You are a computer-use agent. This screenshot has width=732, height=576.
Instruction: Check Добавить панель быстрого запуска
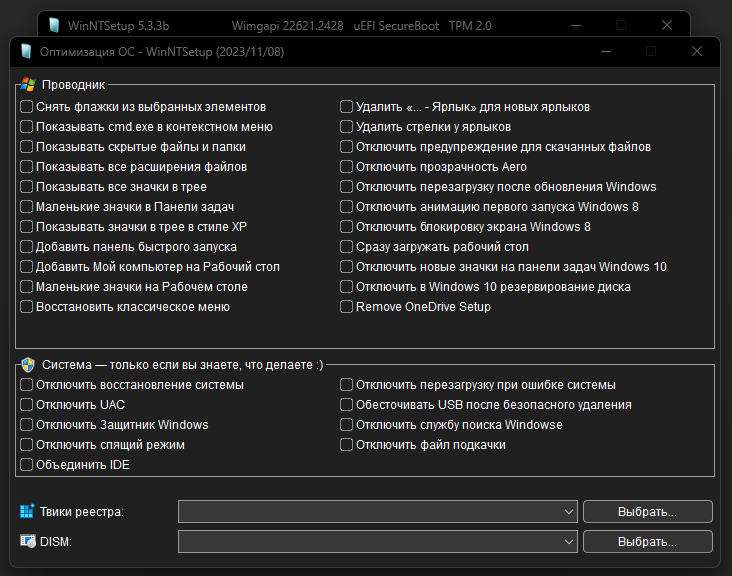[x=27, y=246]
